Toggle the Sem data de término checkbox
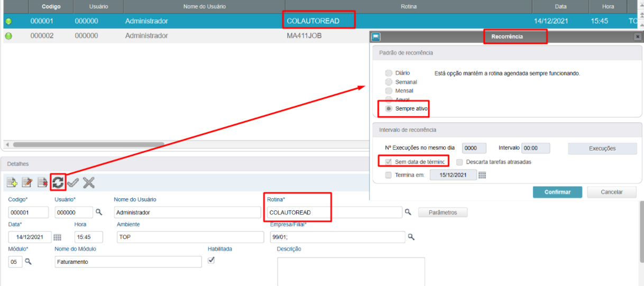This screenshot has height=286, width=644. (x=389, y=162)
